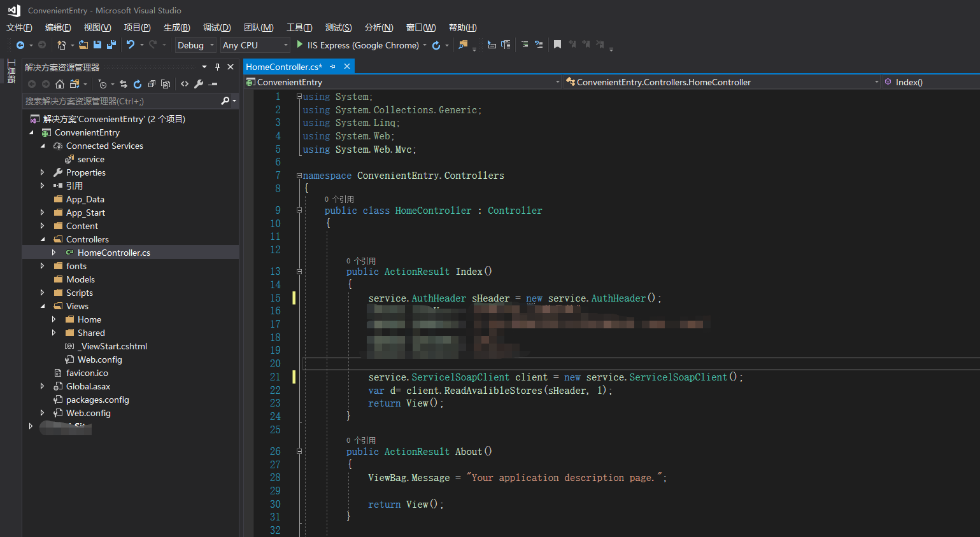Close the HomeController.cs tab
Screen dimensions: 980x537
pos(347,66)
